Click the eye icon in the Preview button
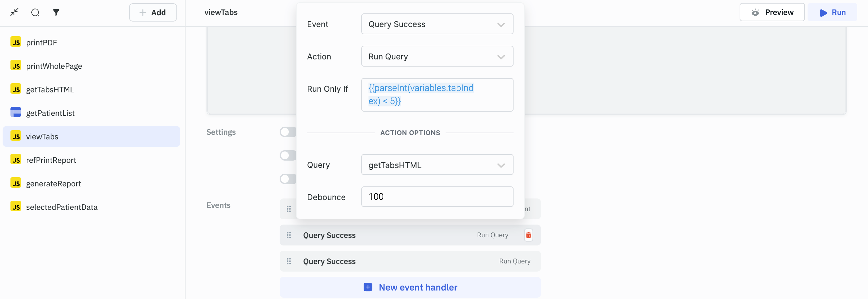The height and width of the screenshot is (299, 868). tap(755, 12)
